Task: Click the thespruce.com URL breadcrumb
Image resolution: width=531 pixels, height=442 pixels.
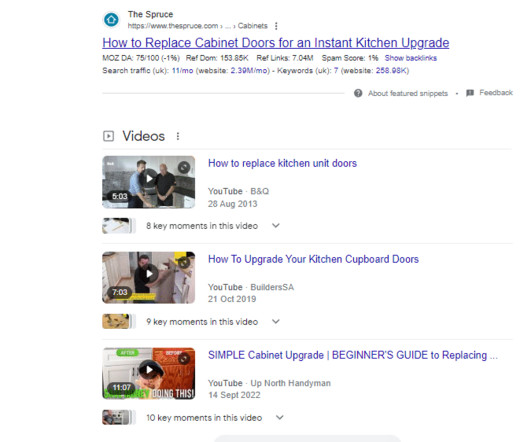Action: pos(197,26)
